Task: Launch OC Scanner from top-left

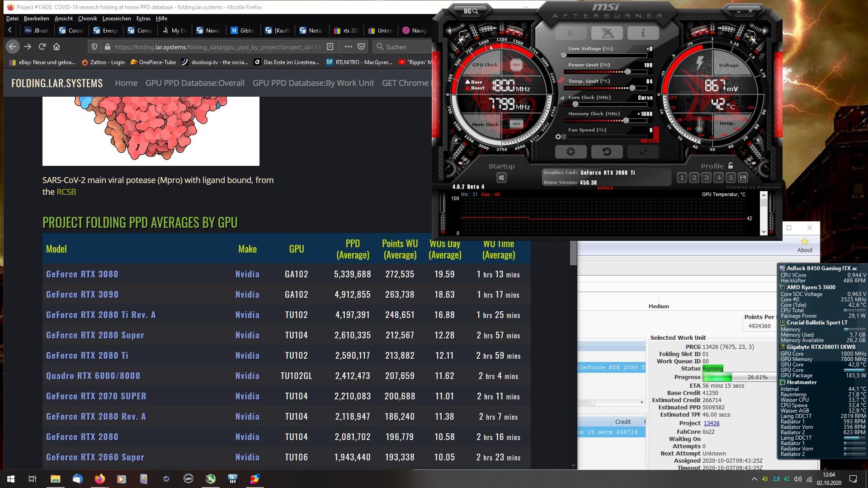Action: point(471,11)
